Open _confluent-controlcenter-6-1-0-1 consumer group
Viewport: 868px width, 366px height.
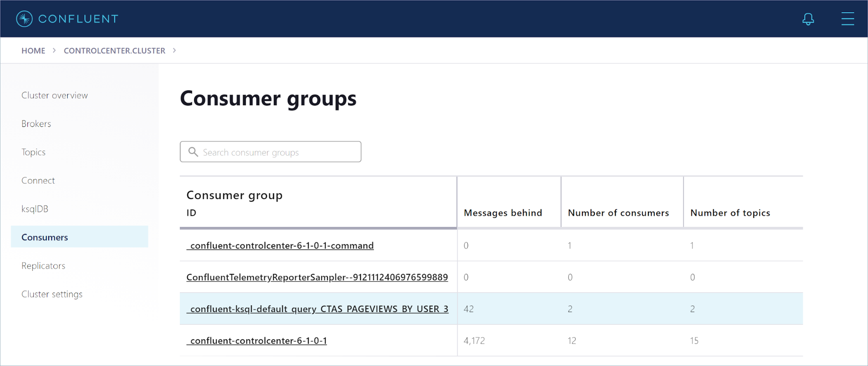point(257,341)
